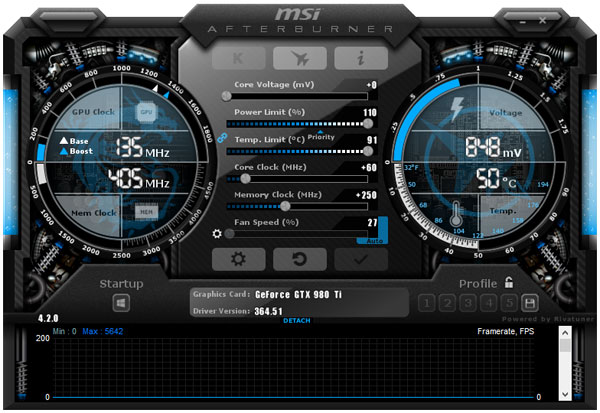
Task: Click the GeForce GTX 980 Ti card name
Action: tap(298, 294)
